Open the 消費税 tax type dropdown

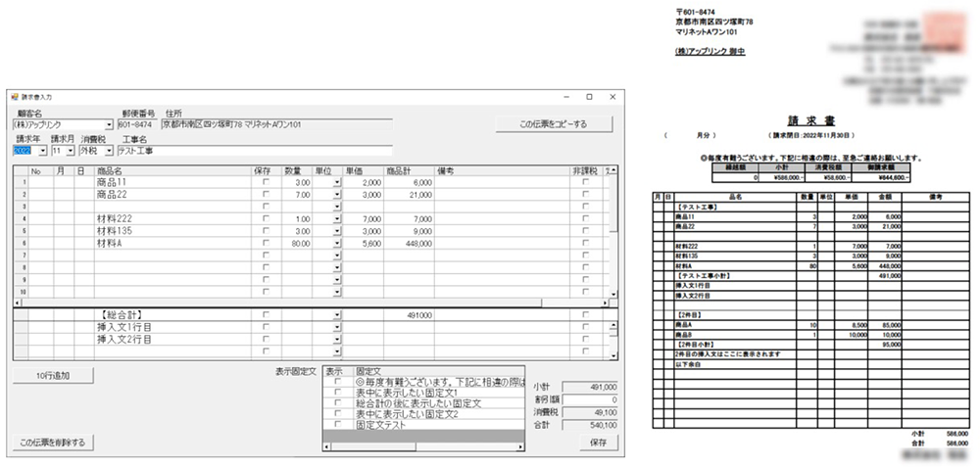pyautogui.click(x=110, y=151)
